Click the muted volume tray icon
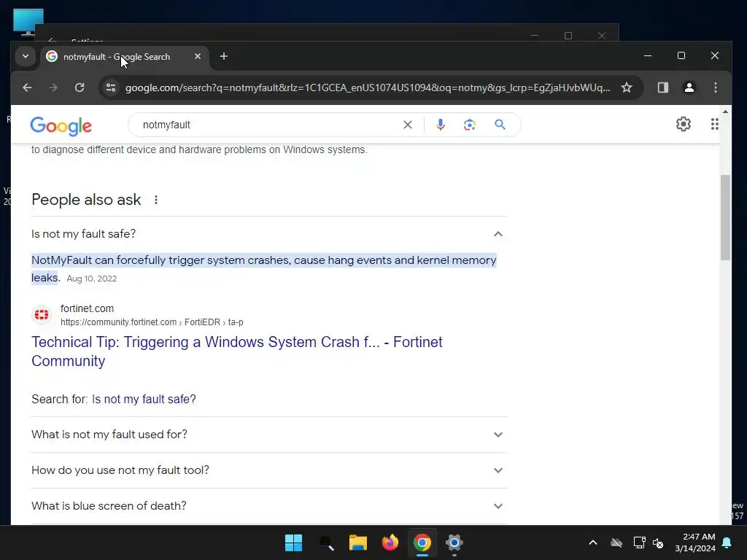 pos(658,542)
